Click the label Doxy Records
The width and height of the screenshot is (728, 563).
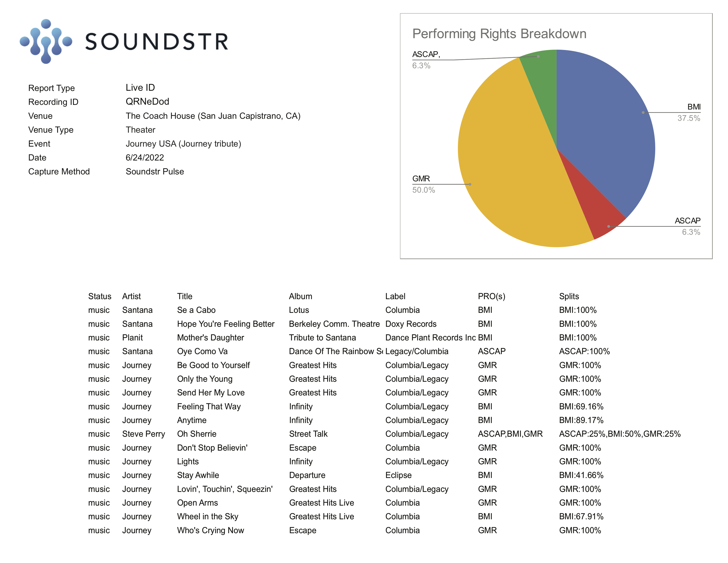tap(411, 324)
